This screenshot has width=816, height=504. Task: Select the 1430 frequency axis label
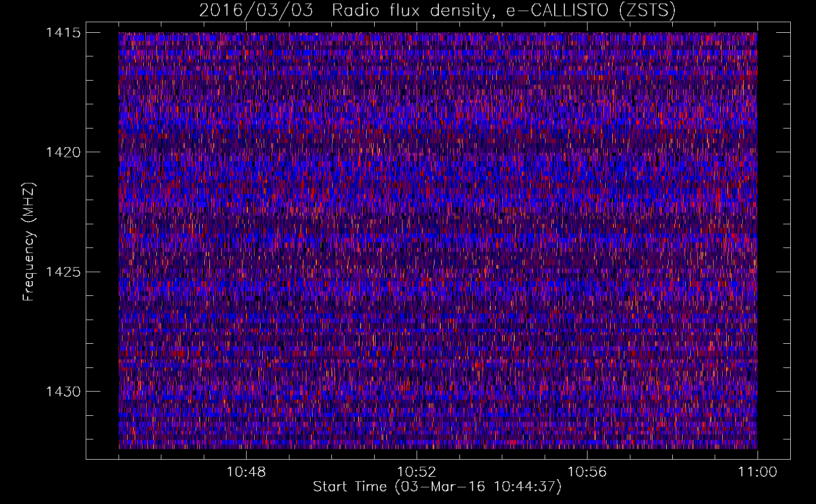pyautogui.click(x=64, y=392)
